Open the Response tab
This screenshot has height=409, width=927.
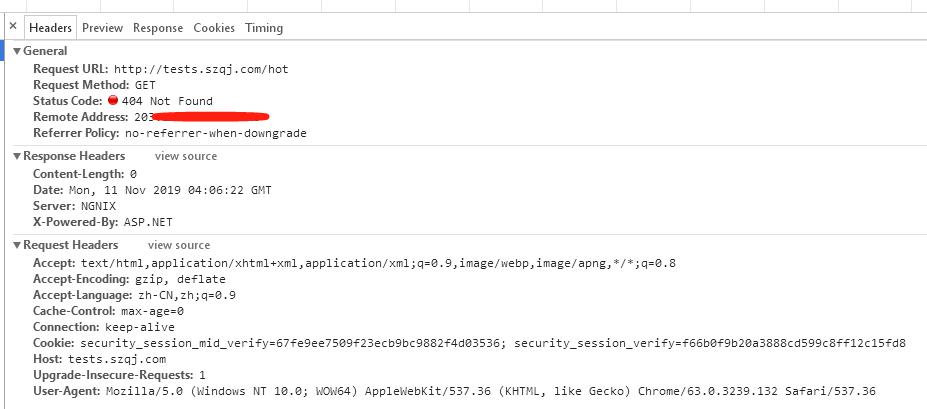coord(158,28)
